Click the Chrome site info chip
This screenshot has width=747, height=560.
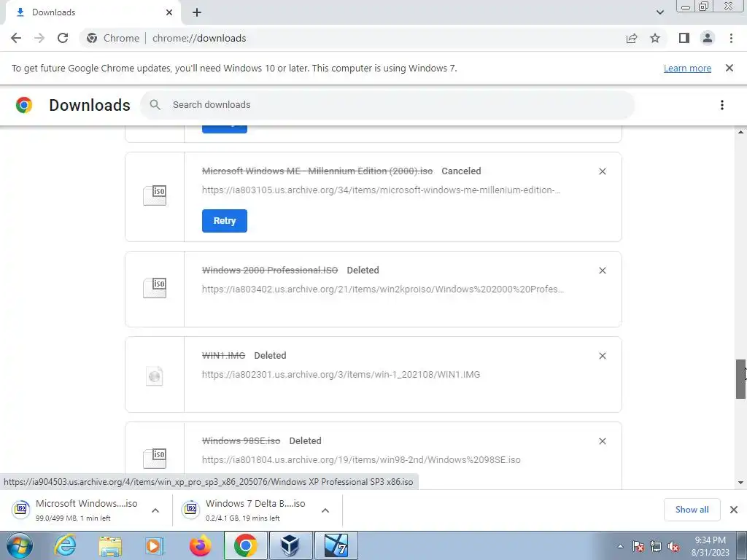115,38
